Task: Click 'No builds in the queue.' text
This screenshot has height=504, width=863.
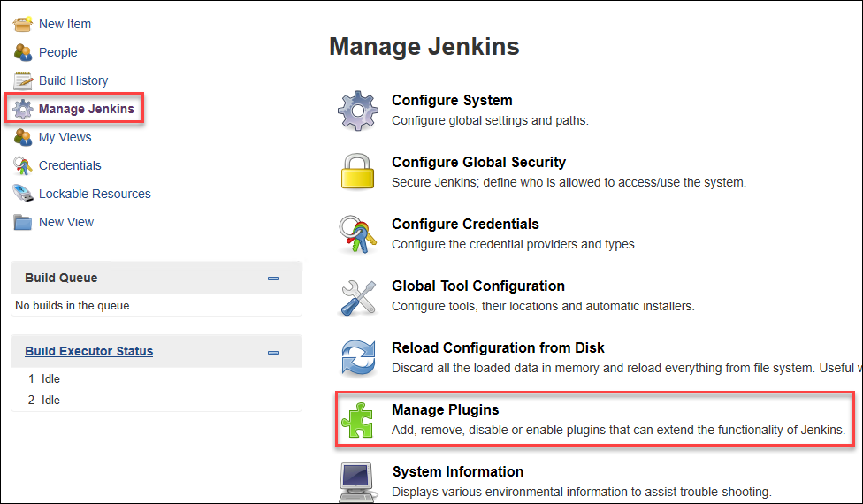Action: click(73, 305)
